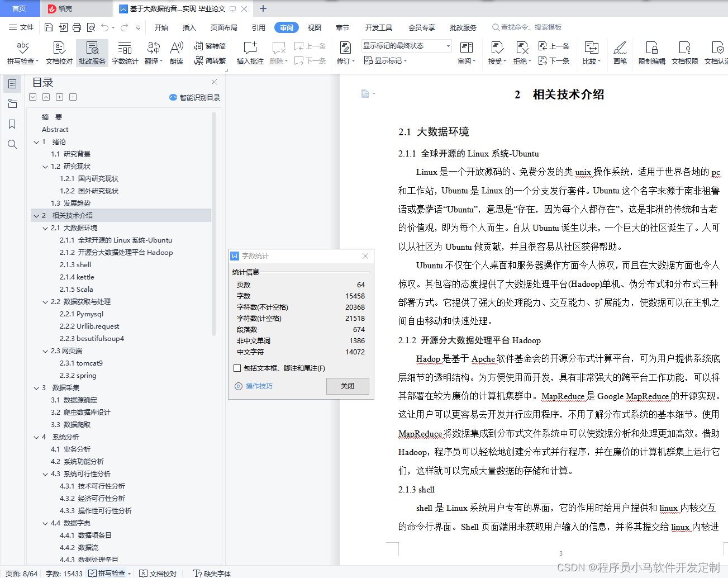Open the search icon in left sidebar
728x578 pixels.
pos(12,144)
